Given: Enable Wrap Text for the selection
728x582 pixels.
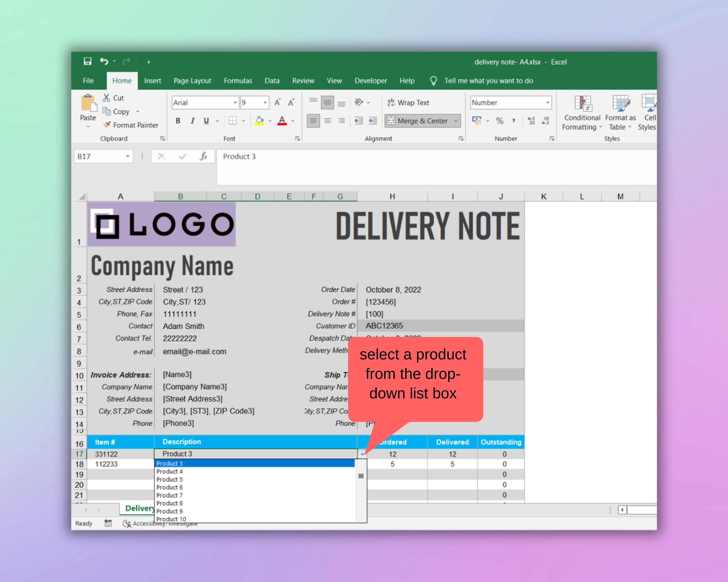Looking at the screenshot, I should point(409,102).
